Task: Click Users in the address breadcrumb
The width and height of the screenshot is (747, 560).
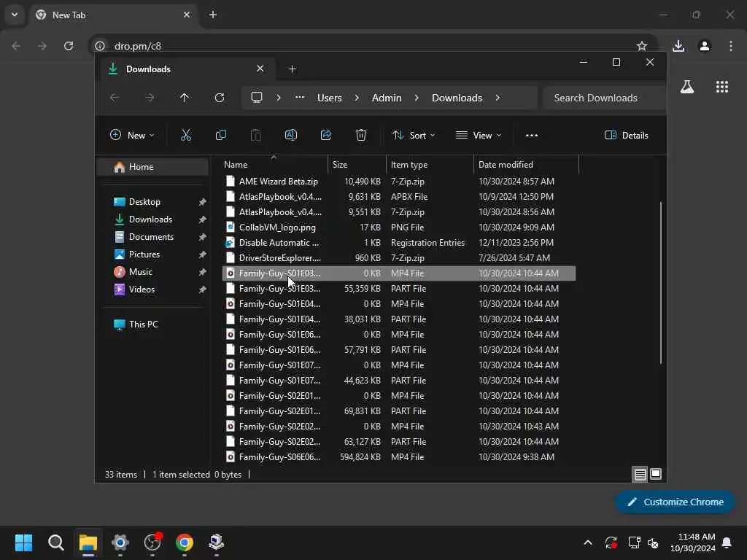Action: tap(330, 98)
